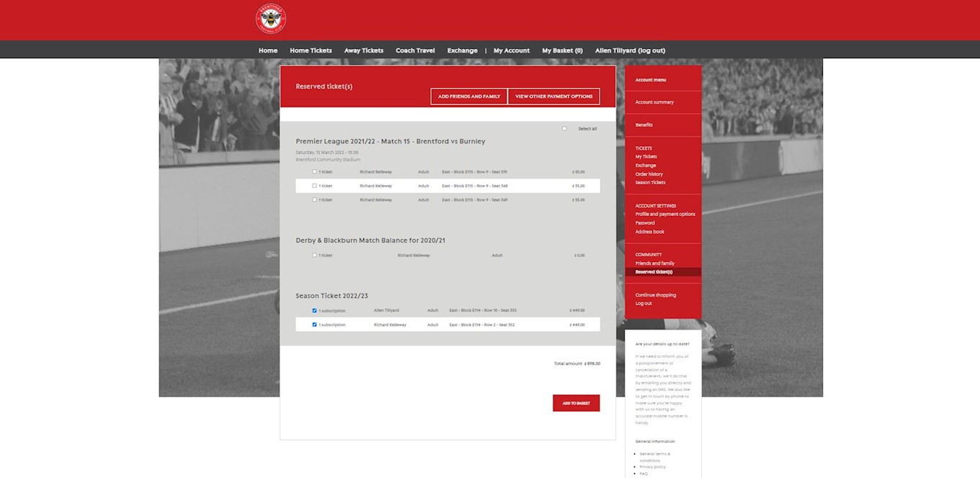This screenshot has height=478, width=980.
Task: Click the Add to Basket button
Action: [576, 403]
